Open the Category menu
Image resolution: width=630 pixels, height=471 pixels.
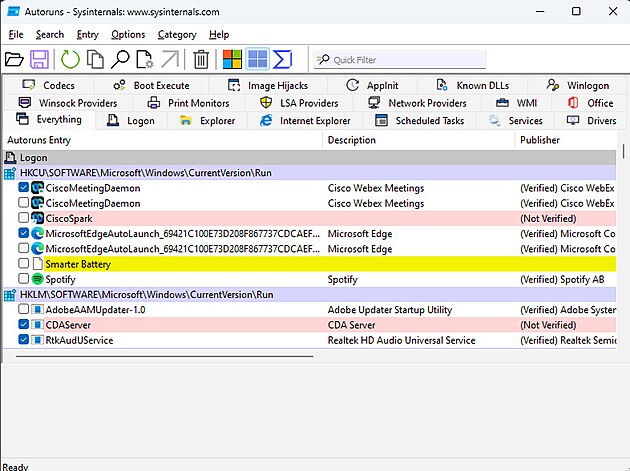click(x=177, y=35)
